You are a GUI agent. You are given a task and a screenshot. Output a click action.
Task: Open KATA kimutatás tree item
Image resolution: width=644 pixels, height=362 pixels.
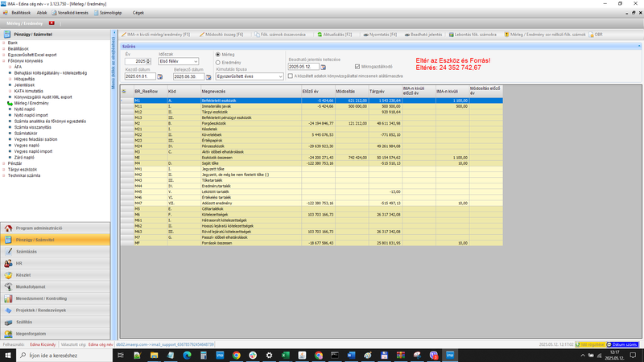coord(28,91)
